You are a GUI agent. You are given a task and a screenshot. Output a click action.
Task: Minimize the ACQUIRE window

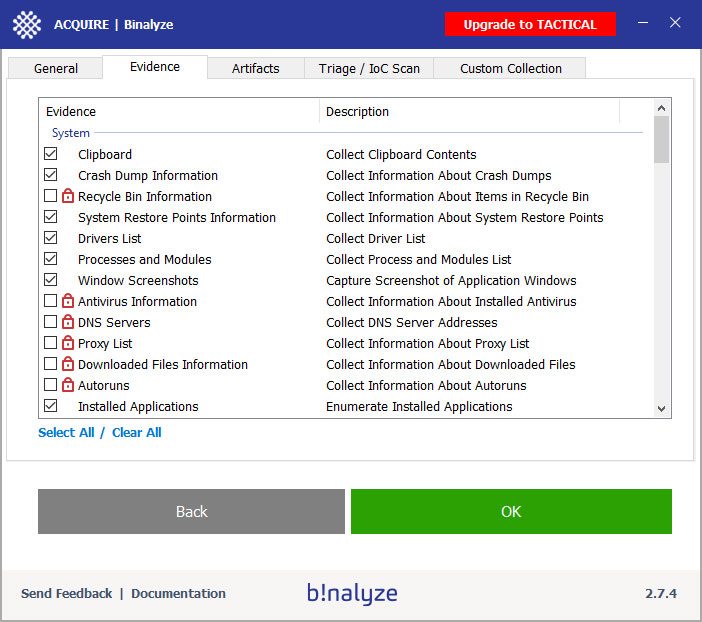click(643, 22)
